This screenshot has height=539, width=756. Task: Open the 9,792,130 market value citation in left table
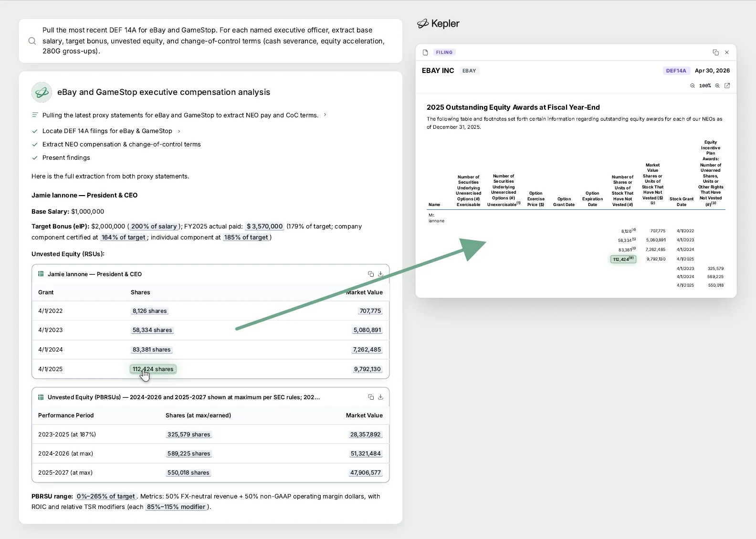[367, 369]
